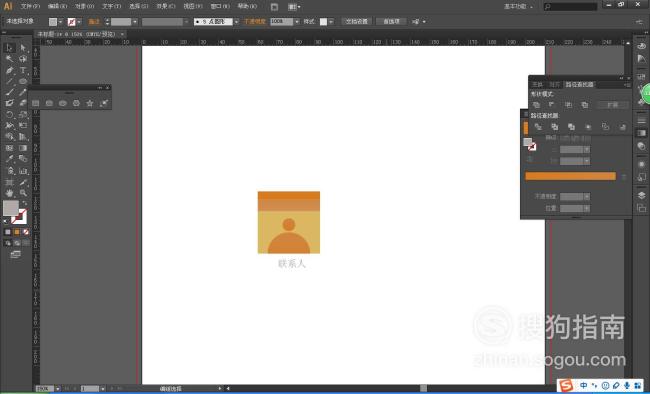Select the Ellipse shape tool in the toolbox
Screen dimensions: 650x394
tap(23, 81)
